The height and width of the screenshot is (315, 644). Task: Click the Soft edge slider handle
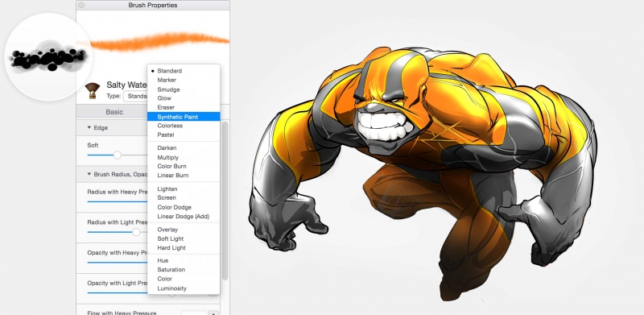(118, 155)
